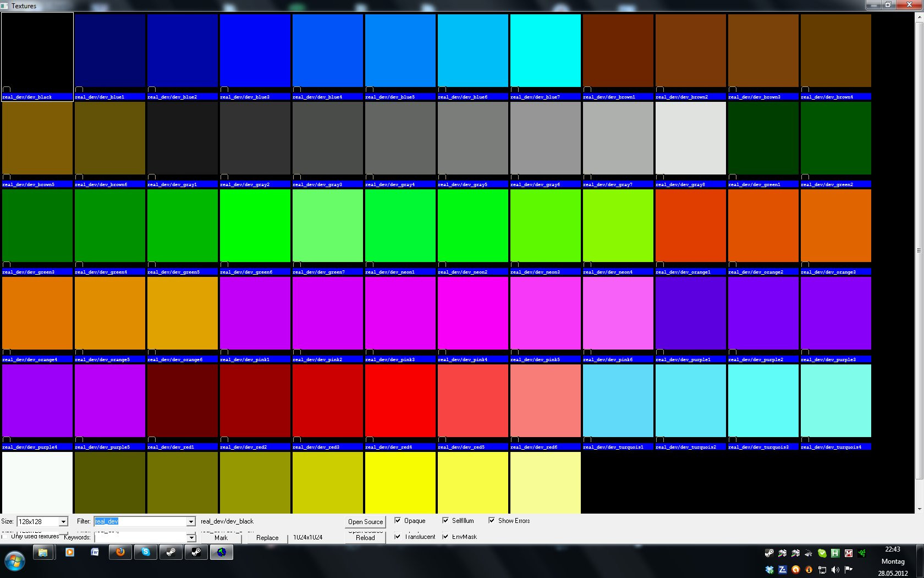The height and width of the screenshot is (578, 924).
Task: Click in the Filter text field
Action: point(140,521)
